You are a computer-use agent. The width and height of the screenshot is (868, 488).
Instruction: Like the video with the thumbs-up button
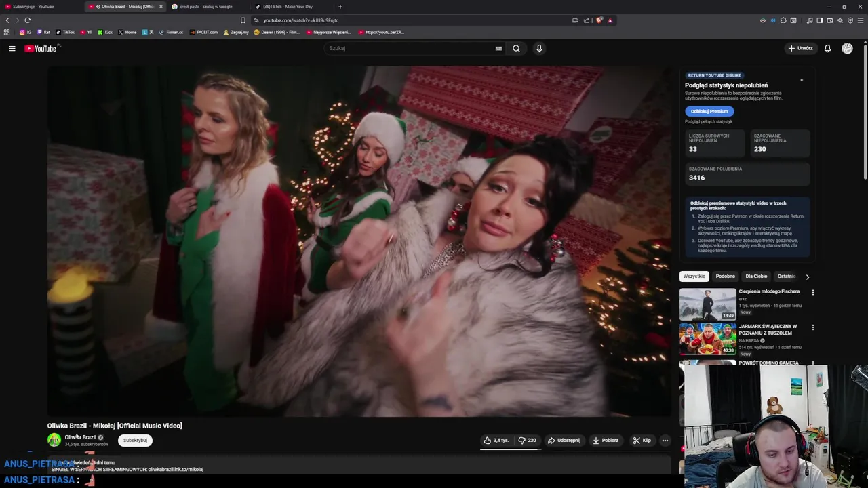point(496,440)
